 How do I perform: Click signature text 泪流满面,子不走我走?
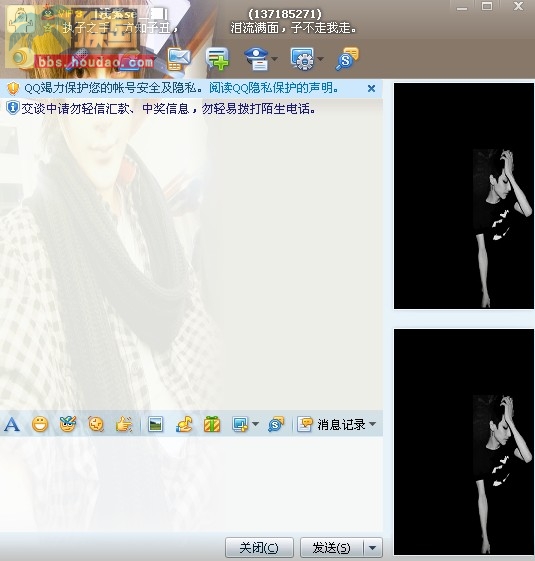click(293, 28)
